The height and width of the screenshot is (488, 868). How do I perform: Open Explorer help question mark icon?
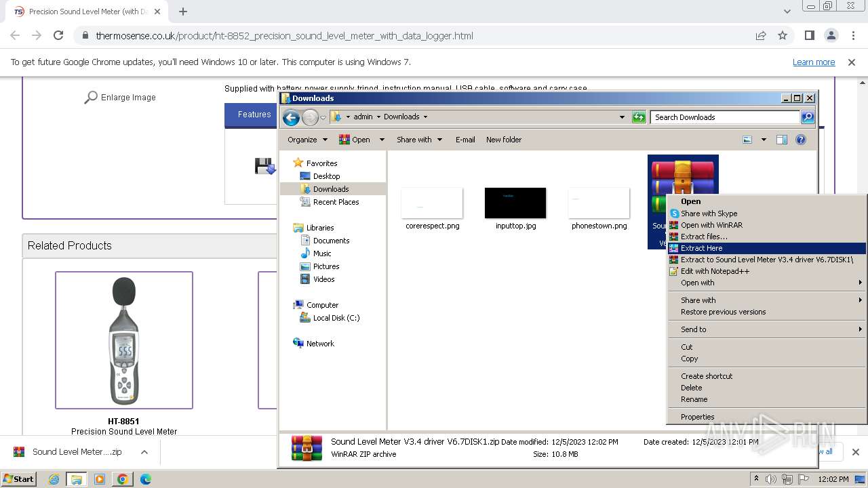[x=801, y=140]
